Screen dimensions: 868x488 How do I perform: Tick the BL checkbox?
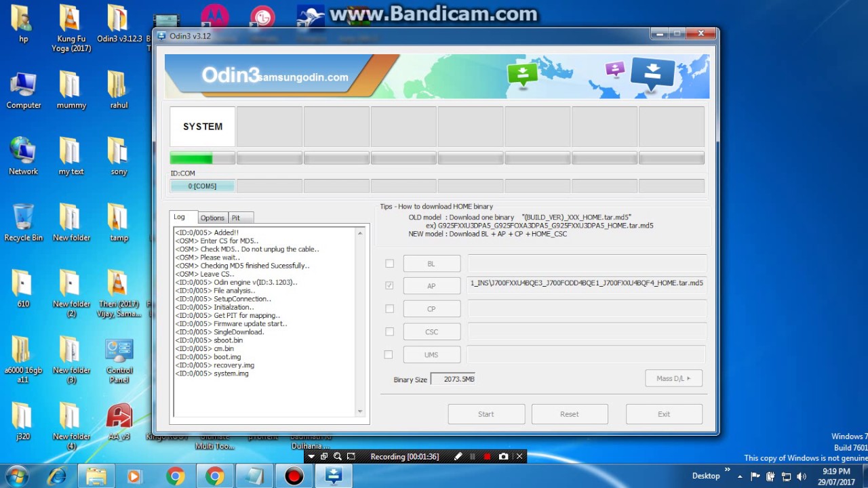[389, 264]
